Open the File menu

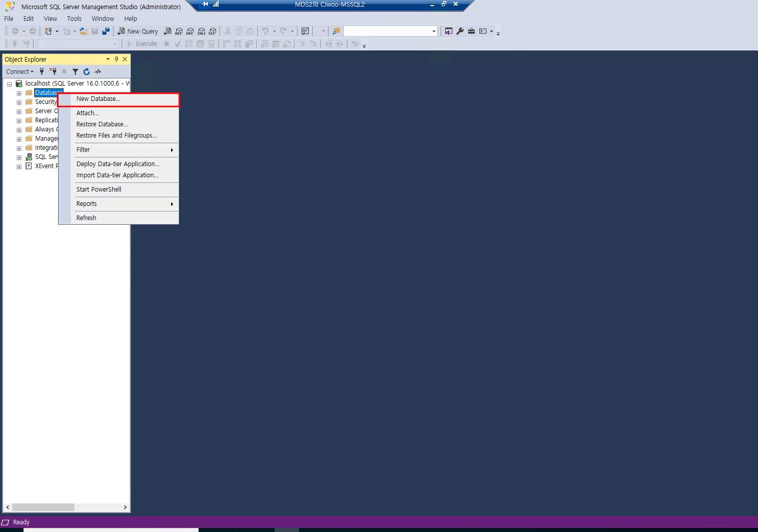coord(9,18)
